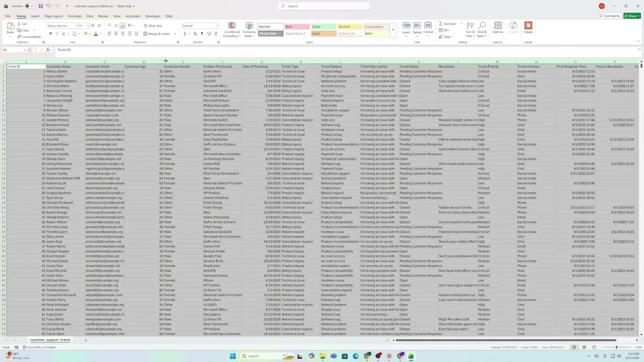The height and width of the screenshot is (362, 644).
Task: Toggle Wrap Text
Action: tap(152, 26)
